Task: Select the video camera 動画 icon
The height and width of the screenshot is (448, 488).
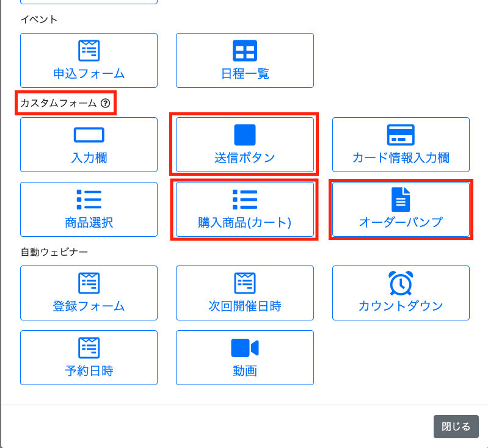Action: (x=245, y=348)
